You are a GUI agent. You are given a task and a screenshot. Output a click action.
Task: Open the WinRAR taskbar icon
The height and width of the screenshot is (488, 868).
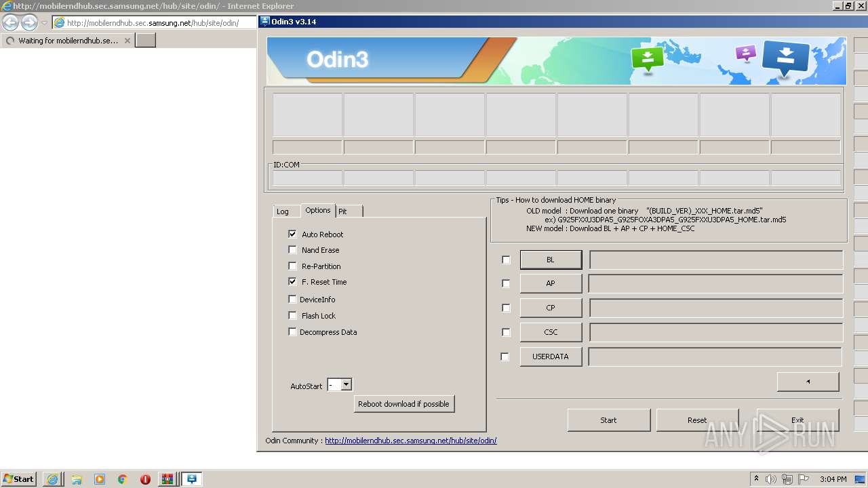(x=167, y=479)
